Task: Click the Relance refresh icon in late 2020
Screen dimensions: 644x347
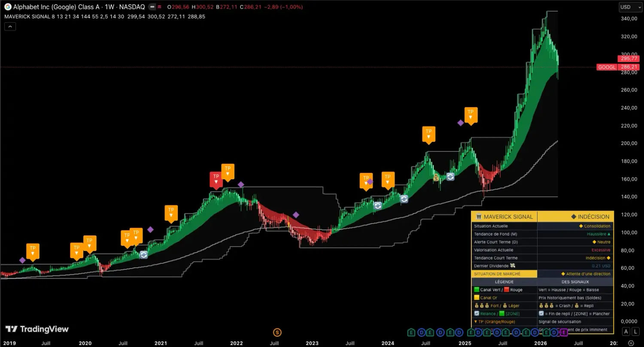Action: tap(143, 255)
